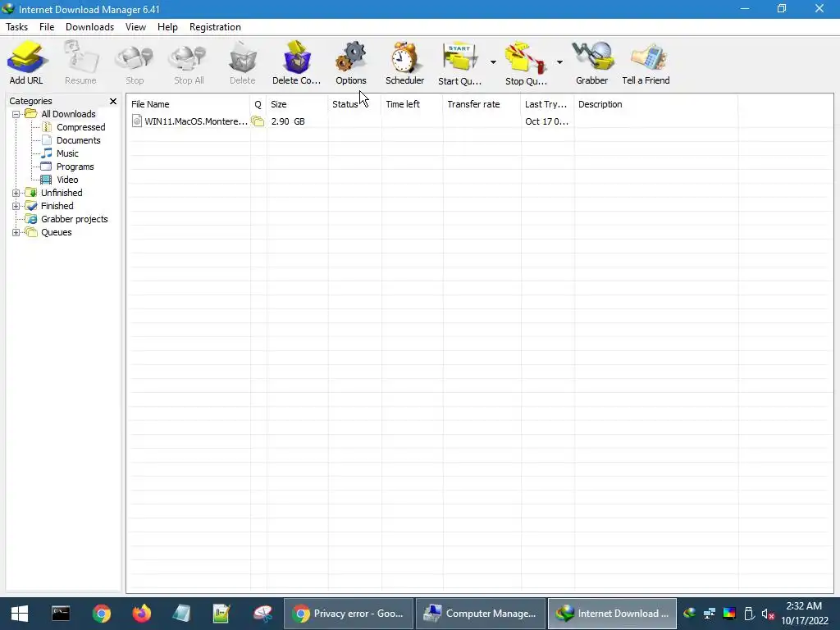Open the Grabber tool icon

(x=592, y=58)
